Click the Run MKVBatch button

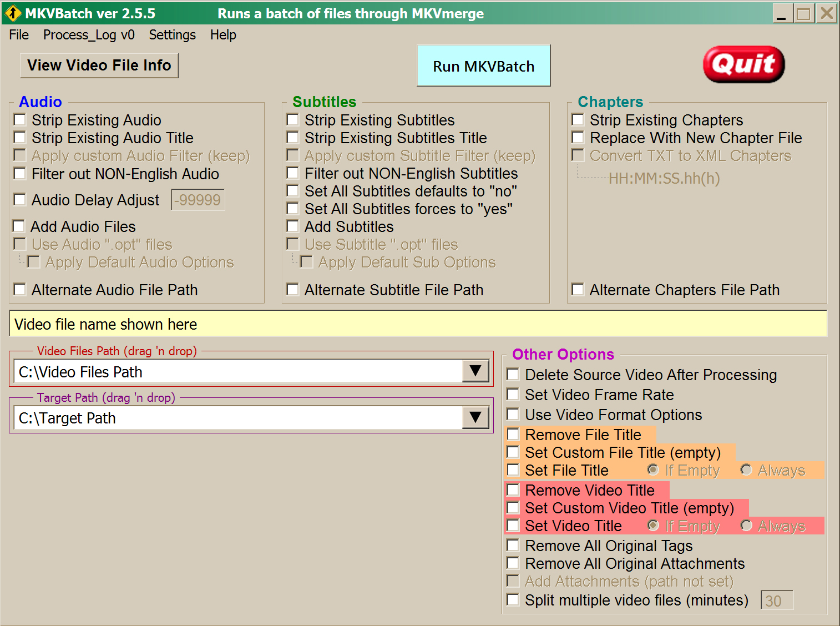click(484, 66)
